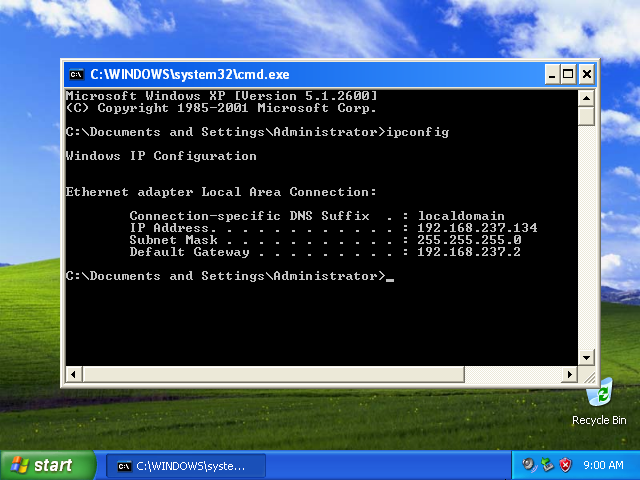Screen dimensions: 640x480
Task: Minimize the cmd.exe window
Action: (552, 74)
